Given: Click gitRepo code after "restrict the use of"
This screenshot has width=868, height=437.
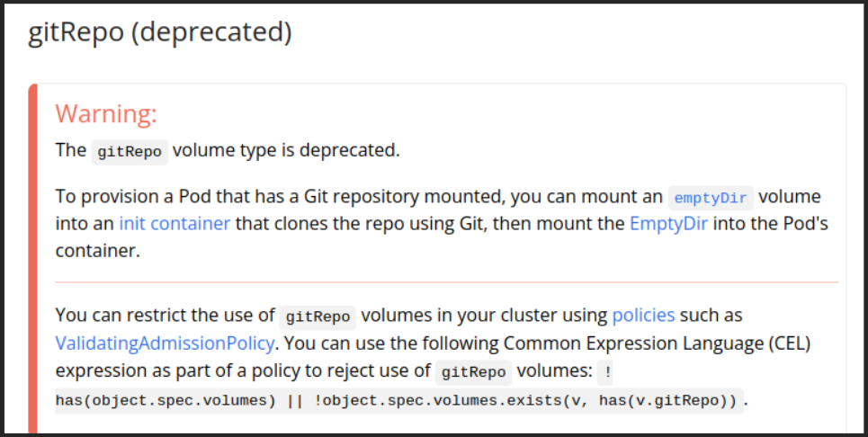Looking at the screenshot, I should (318, 317).
